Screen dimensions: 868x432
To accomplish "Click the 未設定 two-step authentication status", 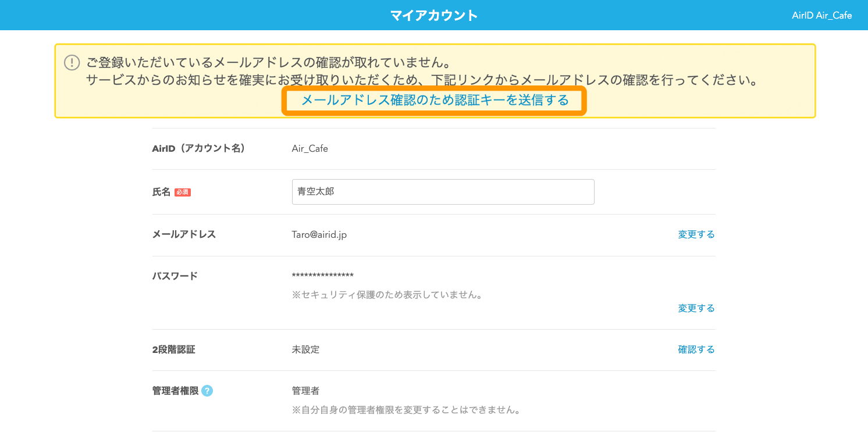I will [x=307, y=349].
